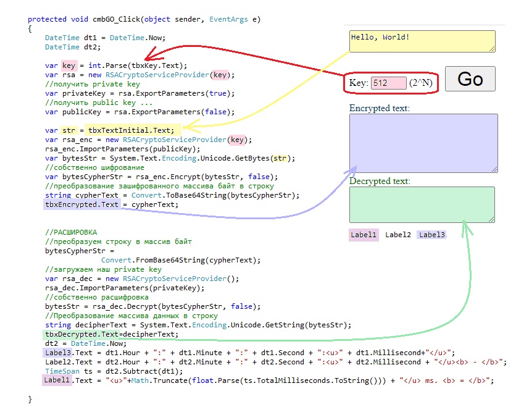The width and height of the screenshot is (516, 420).
Task: Click the "Encrypted text:" caption
Action: 379,108
